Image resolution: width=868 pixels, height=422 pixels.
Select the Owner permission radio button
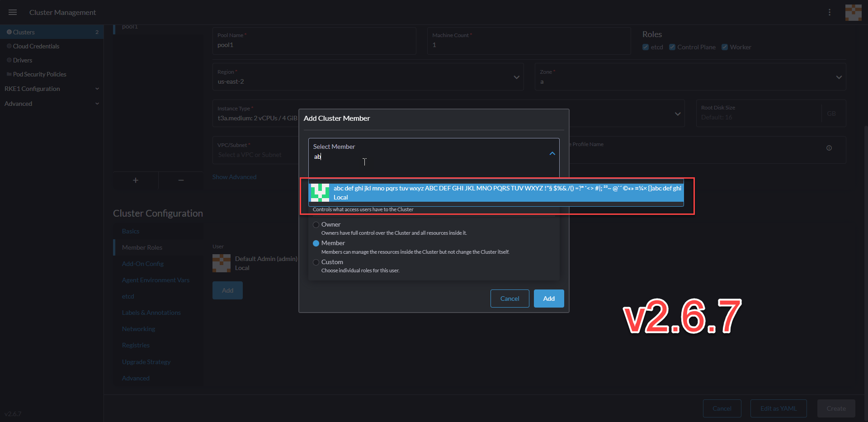(316, 224)
